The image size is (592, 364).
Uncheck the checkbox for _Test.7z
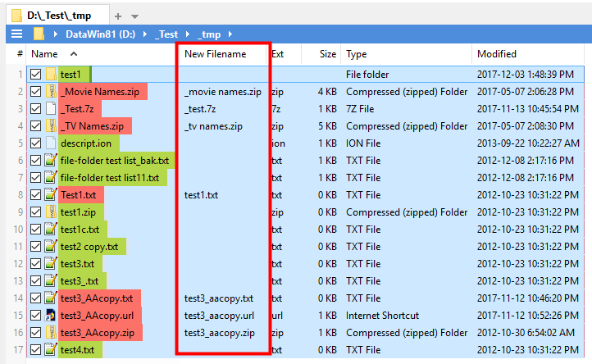click(x=35, y=109)
